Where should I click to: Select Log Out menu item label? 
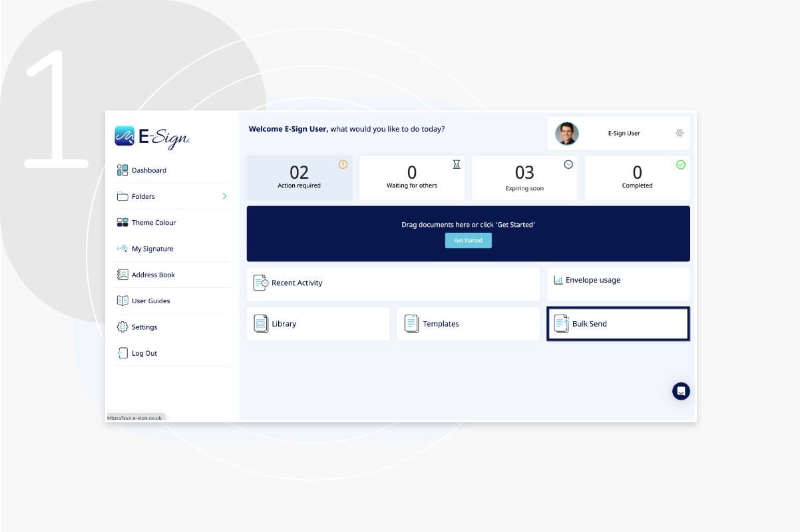tap(144, 353)
